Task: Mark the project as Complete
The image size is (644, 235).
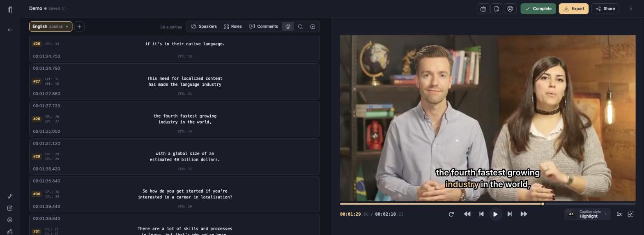Action: pyautogui.click(x=538, y=9)
